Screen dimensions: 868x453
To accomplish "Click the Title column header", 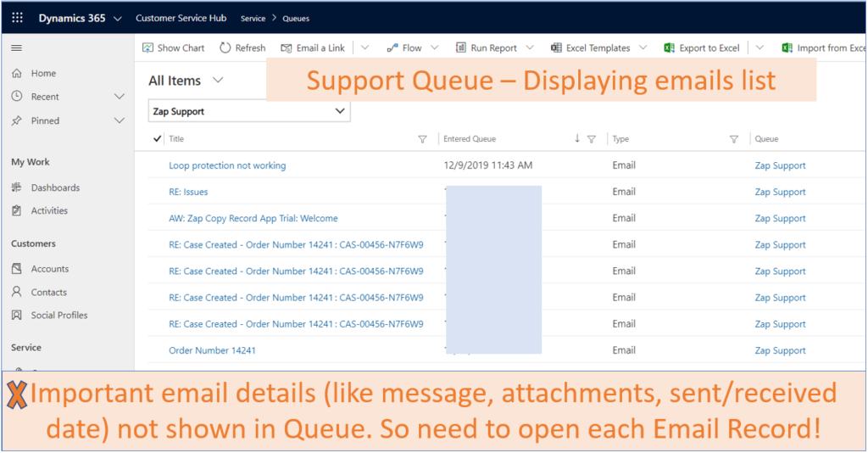I will pyautogui.click(x=176, y=139).
